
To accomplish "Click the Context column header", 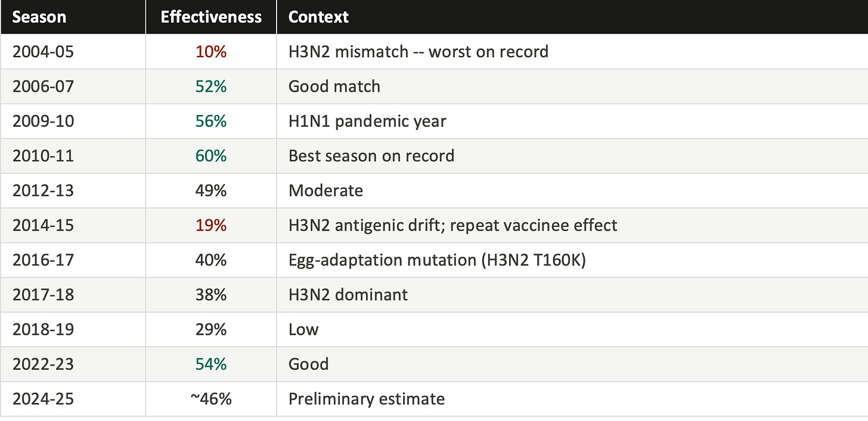I will click(572, 17).
